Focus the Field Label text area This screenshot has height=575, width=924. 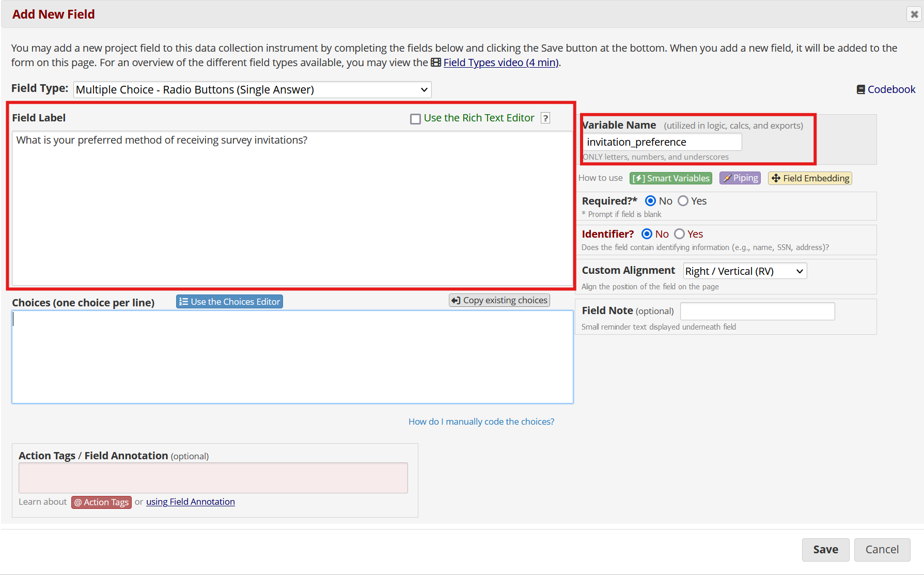click(x=292, y=208)
